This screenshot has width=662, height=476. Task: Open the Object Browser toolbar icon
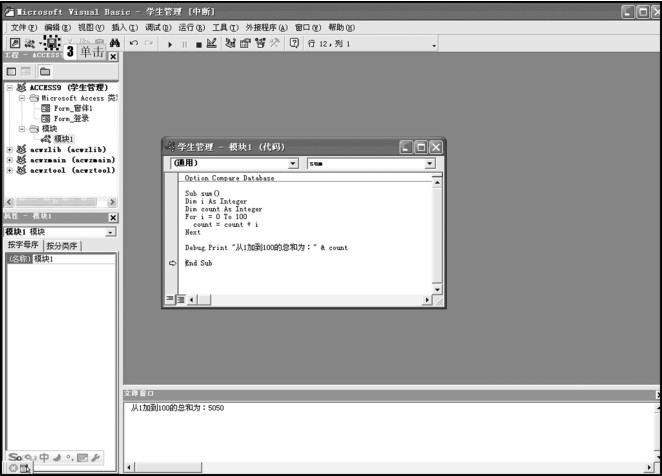(260, 43)
